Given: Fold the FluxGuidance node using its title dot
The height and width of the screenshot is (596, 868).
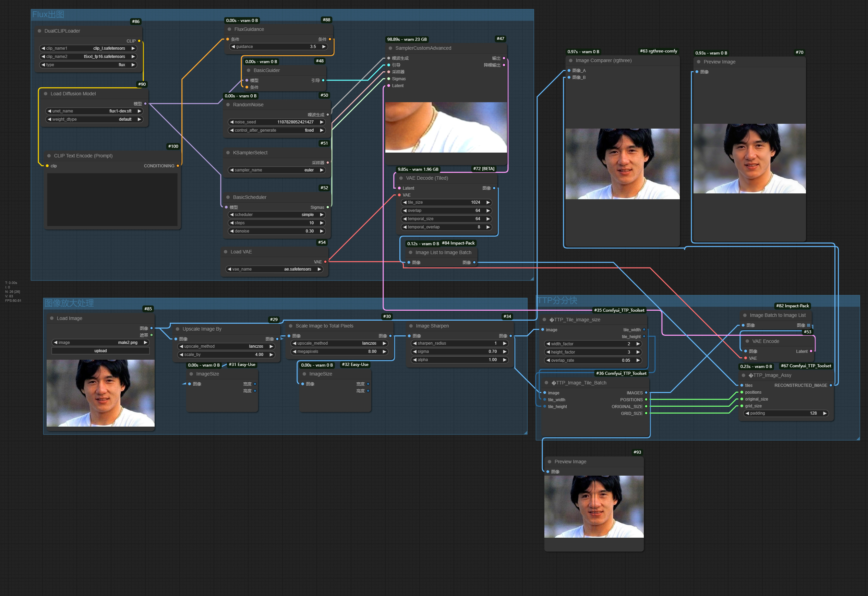Looking at the screenshot, I should click(x=229, y=29).
